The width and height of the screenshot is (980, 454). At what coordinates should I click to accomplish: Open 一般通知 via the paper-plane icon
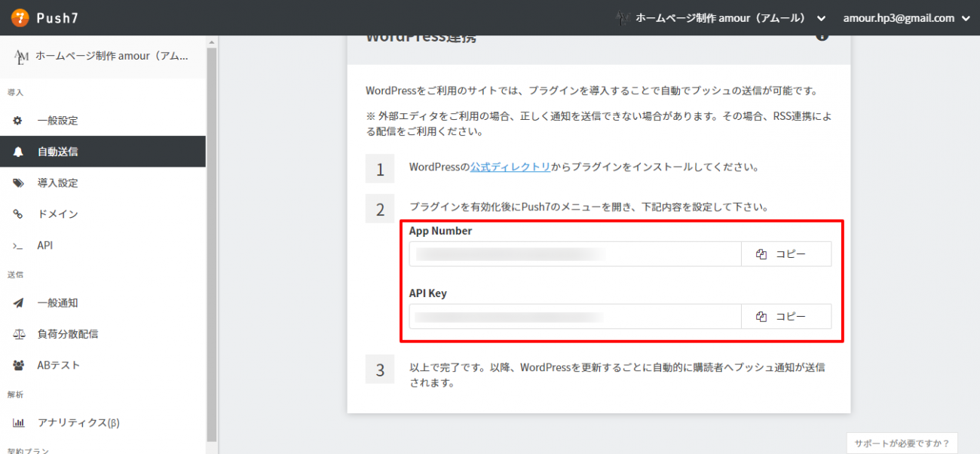pos(17,302)
